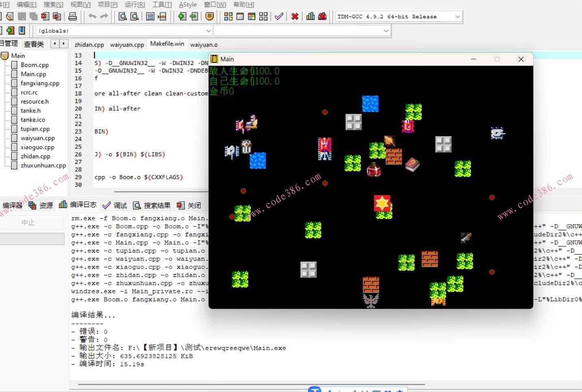This screenshot has width=582, height=392.
Task: Click the red X Stop Execution icon
Action: (295, 16)
